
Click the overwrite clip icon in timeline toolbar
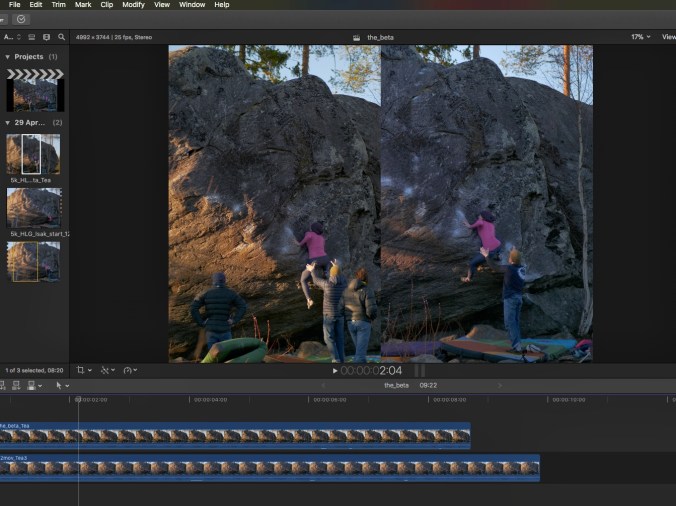(x=31, y=385)
